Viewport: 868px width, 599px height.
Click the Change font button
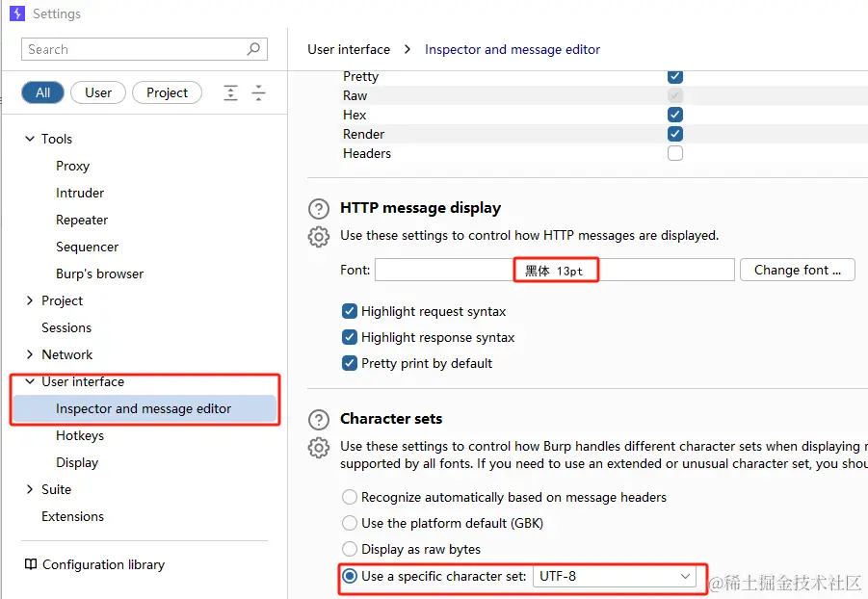coord(797,270)
